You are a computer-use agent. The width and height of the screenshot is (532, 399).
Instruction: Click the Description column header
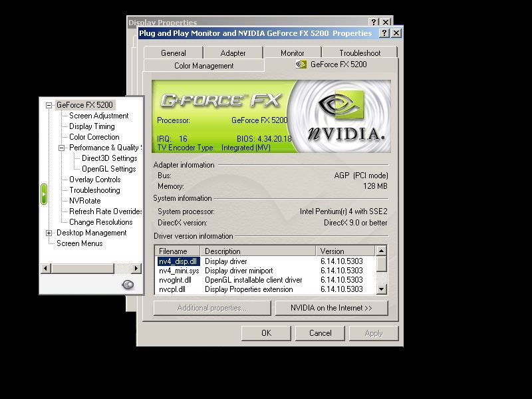pyautogui.click(x=258, y=251)
